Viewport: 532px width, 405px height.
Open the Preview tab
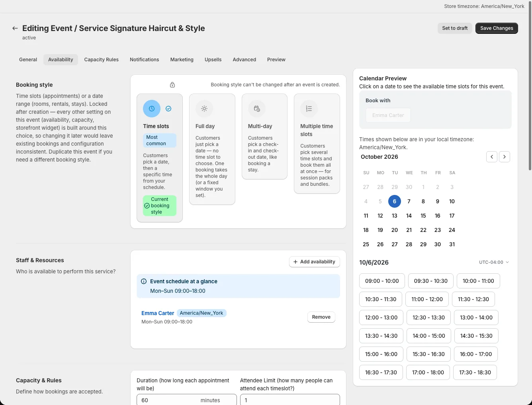click(x=276, y=60)
